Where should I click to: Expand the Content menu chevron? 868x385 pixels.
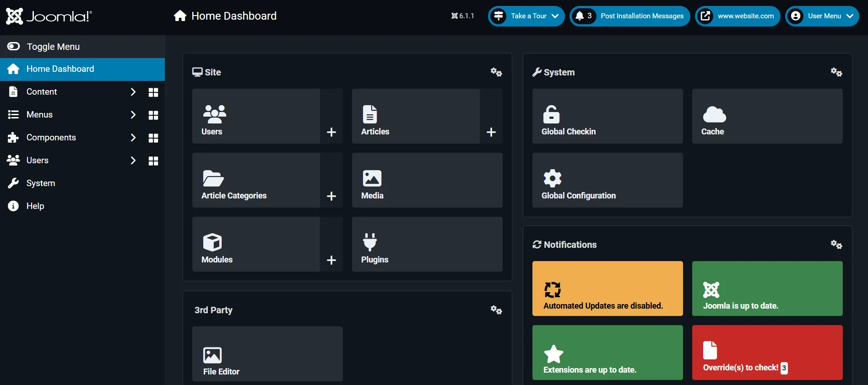click(133, 92)
